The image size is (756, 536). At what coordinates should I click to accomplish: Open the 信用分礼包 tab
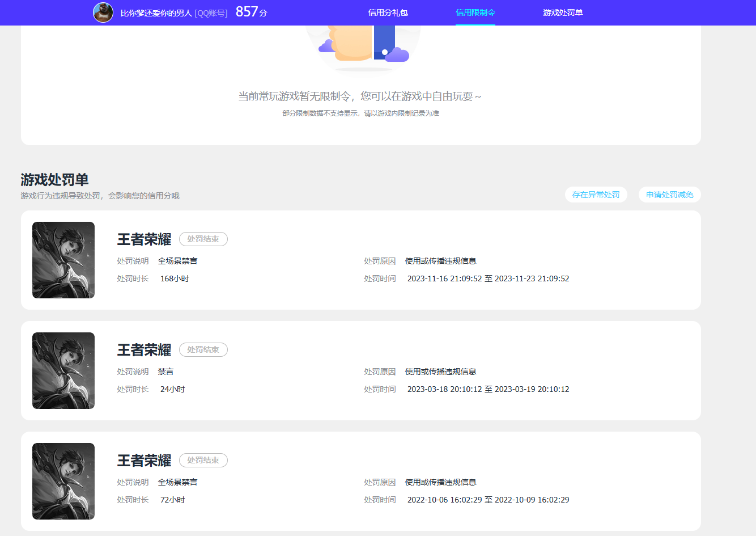coord(388,12)
